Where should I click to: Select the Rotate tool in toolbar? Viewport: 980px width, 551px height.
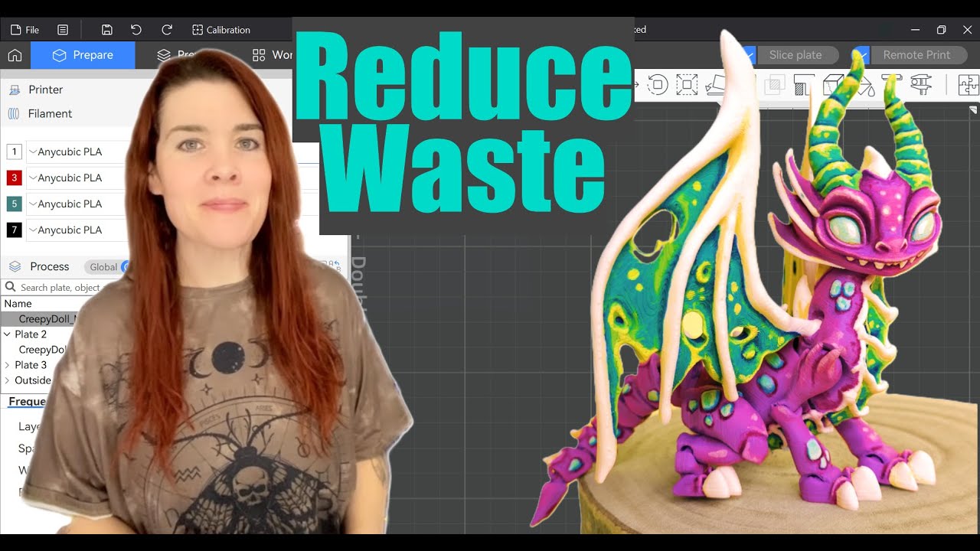click(x=658, y=84)
